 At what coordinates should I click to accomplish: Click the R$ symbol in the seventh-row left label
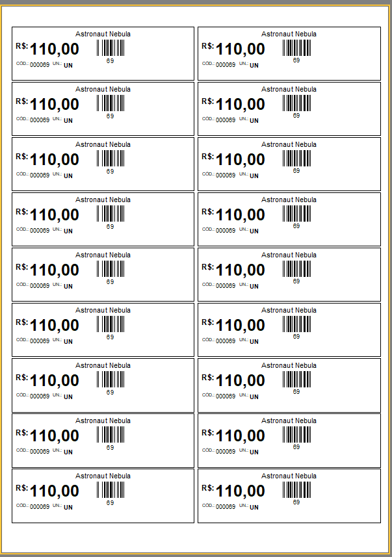(22, 378)
